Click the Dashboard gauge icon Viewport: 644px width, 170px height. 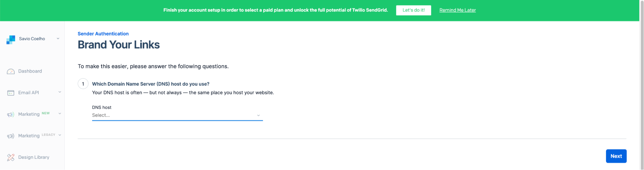(x=11, y=71)
